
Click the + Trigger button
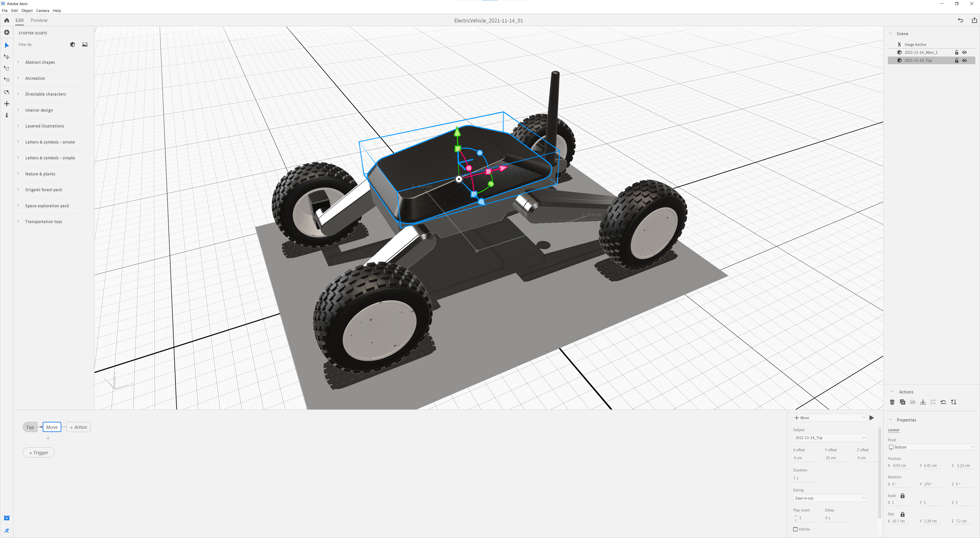[39, 452]
